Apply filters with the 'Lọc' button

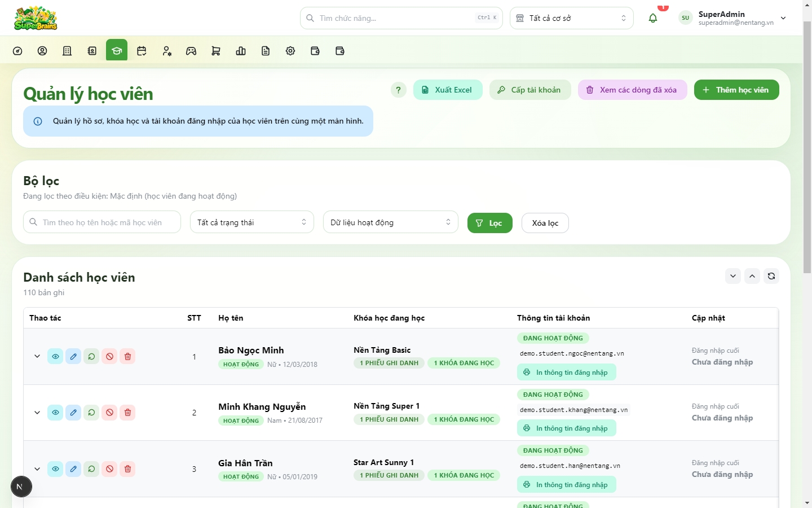click(490, 223)
